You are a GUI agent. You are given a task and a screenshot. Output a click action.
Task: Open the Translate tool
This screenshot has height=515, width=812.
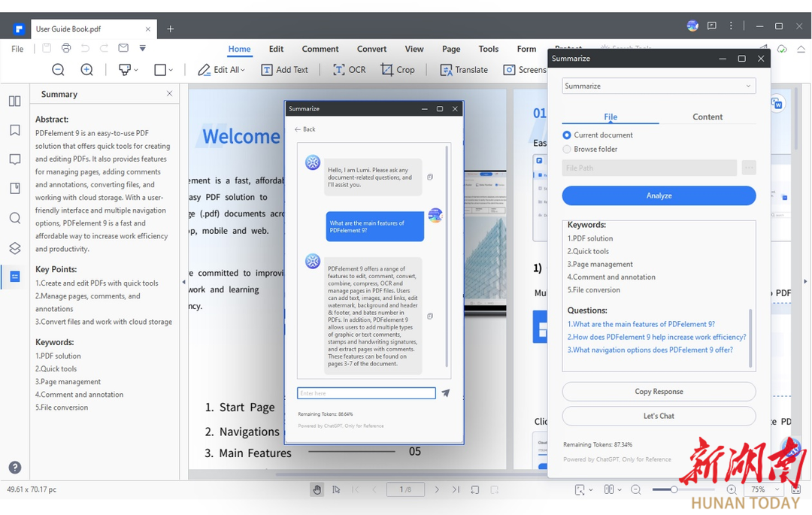click(x=464, y=69)
